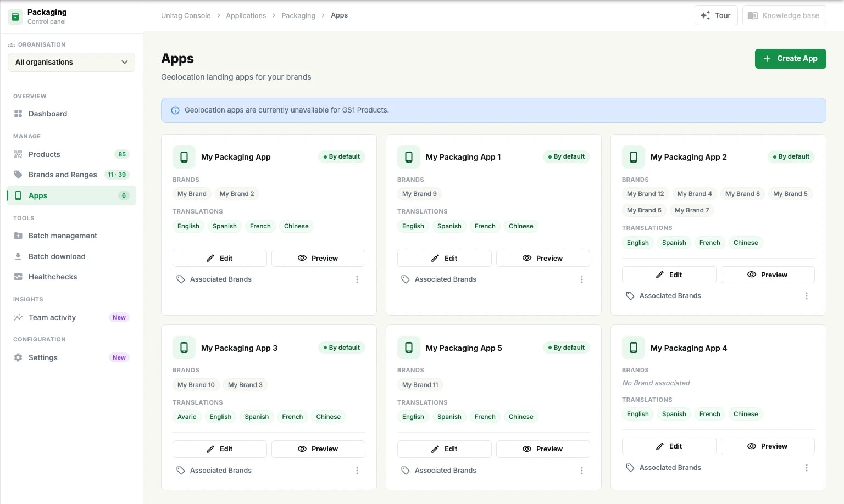This screenshot has height=504, width=844.
Task: Click the Dashboard grid icon in sidebar
Action: pyautogui.click(x=18, y=114)
